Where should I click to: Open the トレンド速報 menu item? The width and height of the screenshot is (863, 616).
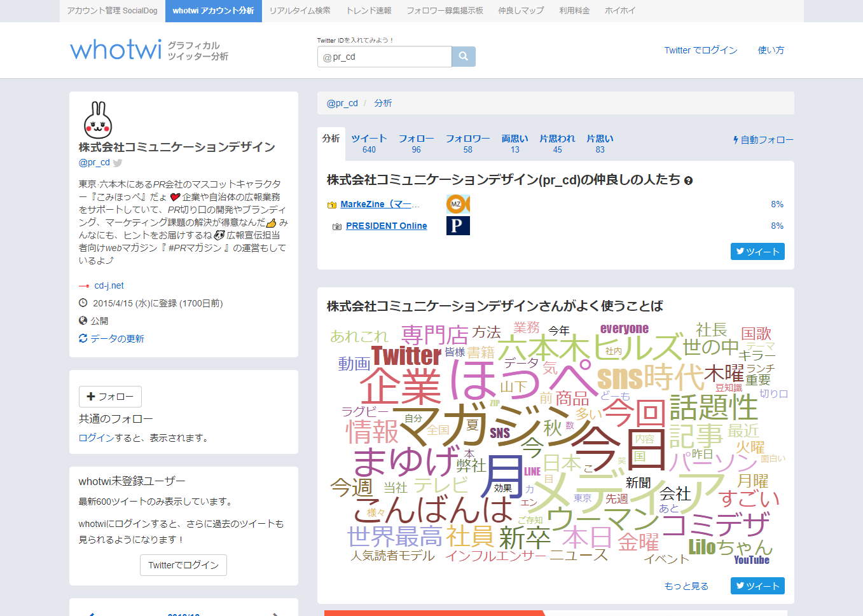click(x=369, y=10)
